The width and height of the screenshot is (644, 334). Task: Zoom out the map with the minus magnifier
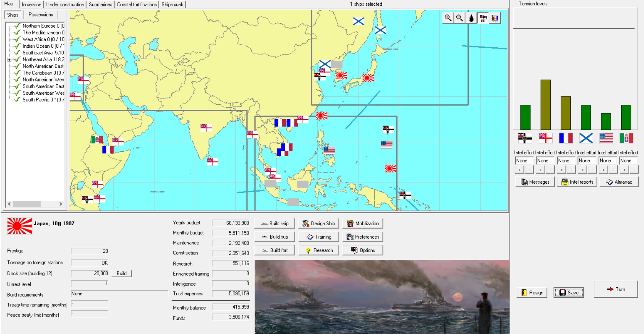point(460,18)
